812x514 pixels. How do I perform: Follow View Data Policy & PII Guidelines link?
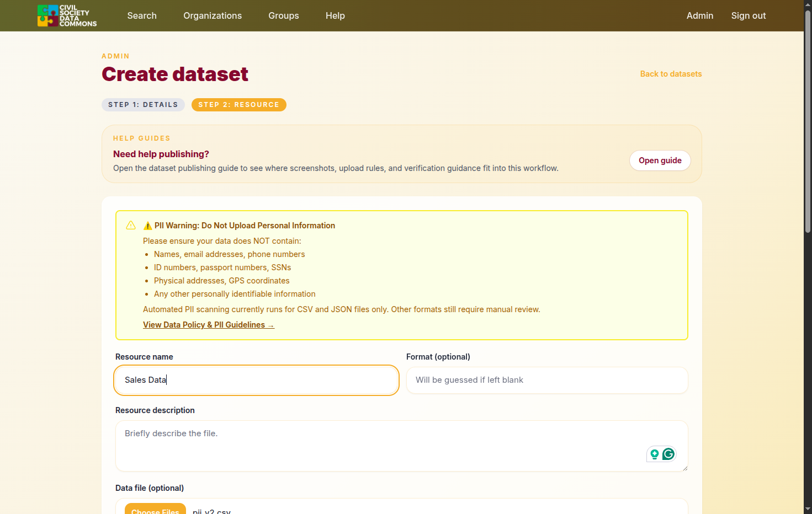pos(209,325)
